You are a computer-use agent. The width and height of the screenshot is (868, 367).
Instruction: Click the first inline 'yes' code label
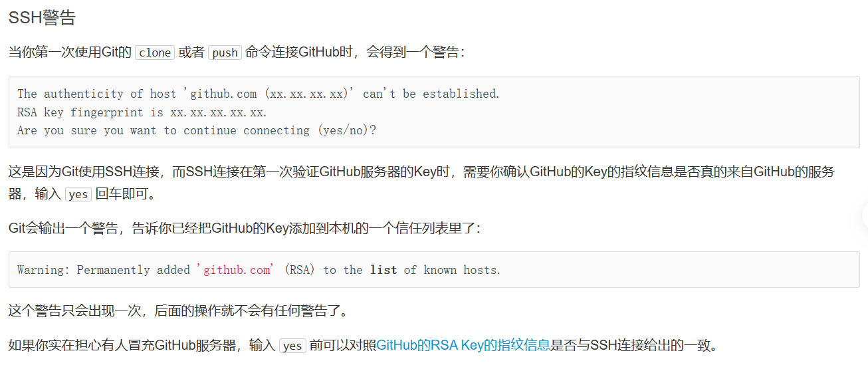tap(78, 194)
